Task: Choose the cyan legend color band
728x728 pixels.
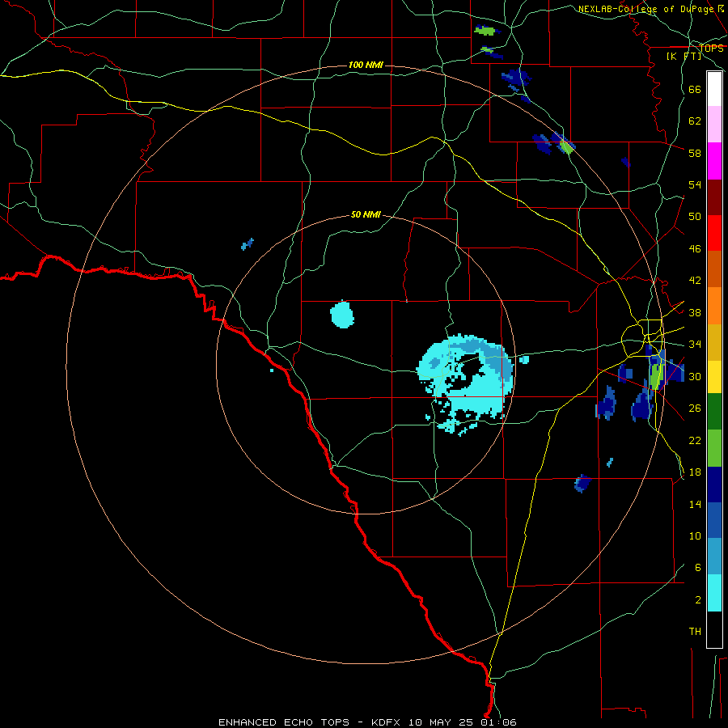Action: tap(714, 593)
